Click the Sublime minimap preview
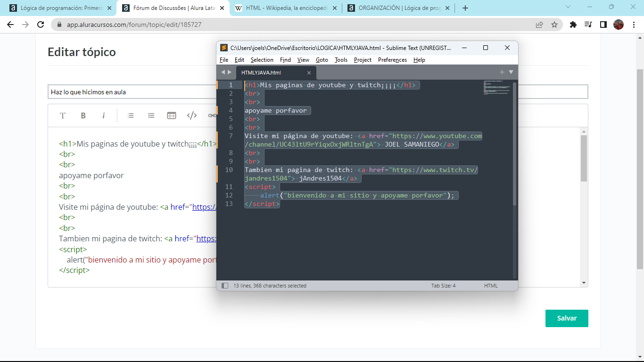 496,88
